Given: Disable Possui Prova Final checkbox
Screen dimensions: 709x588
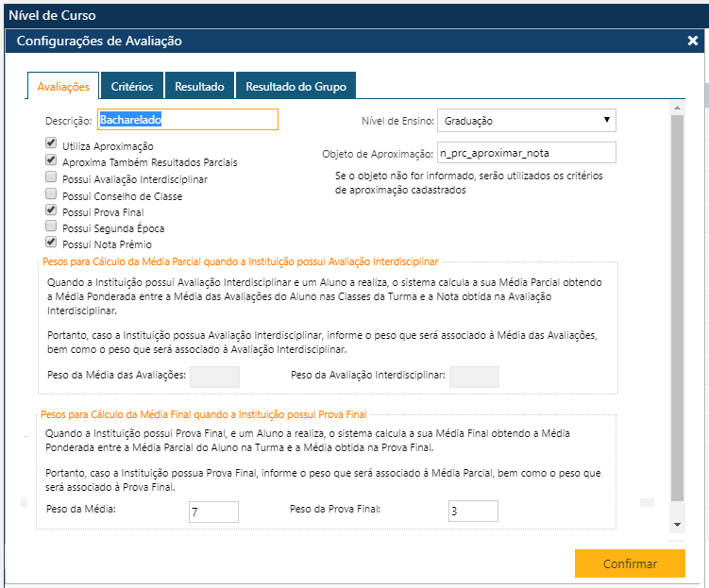Looking at the screenshot, I should [51, 210].
